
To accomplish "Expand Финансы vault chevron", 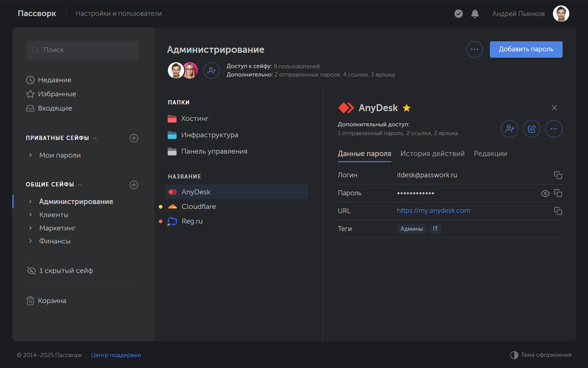I will point(30,241).
